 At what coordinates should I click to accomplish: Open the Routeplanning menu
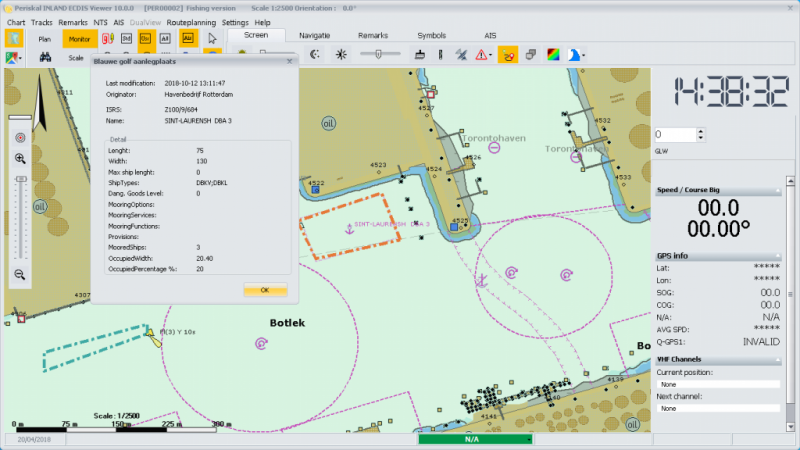tap(191, 22)
